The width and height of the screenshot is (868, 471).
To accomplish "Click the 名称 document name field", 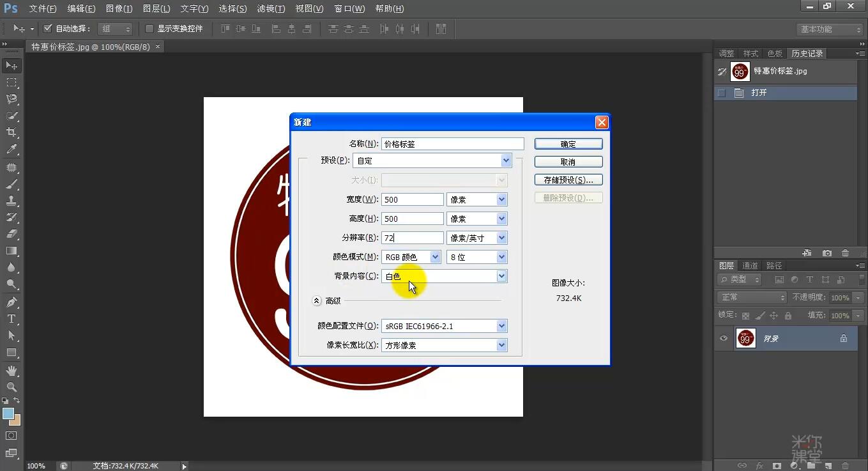I will point(452,143).
